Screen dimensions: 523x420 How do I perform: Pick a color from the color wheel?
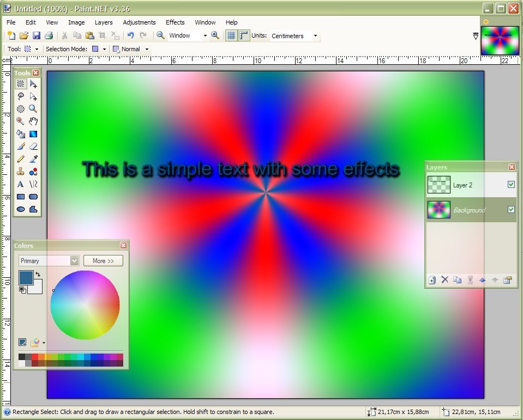85,305
